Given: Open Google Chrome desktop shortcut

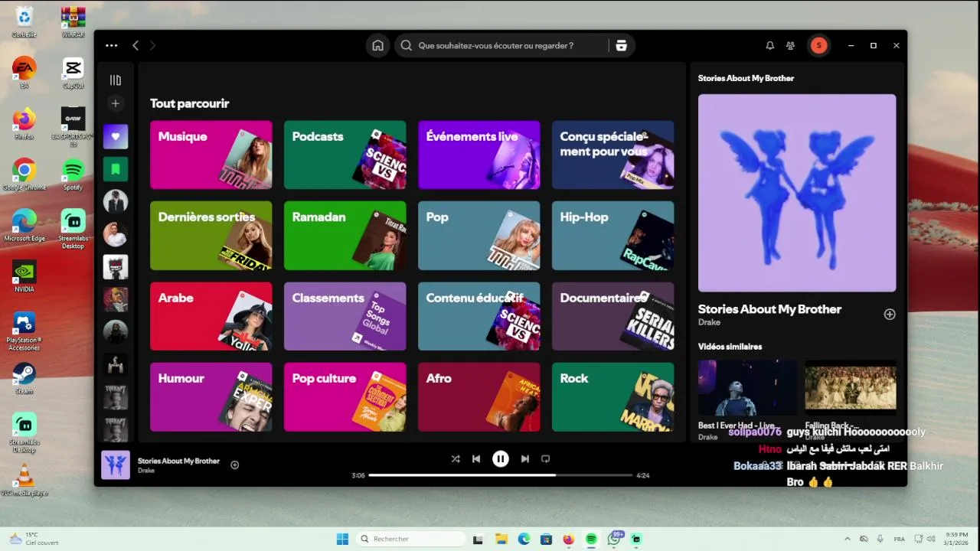Looking at the screenshot, I should click(x=24, y=174).
